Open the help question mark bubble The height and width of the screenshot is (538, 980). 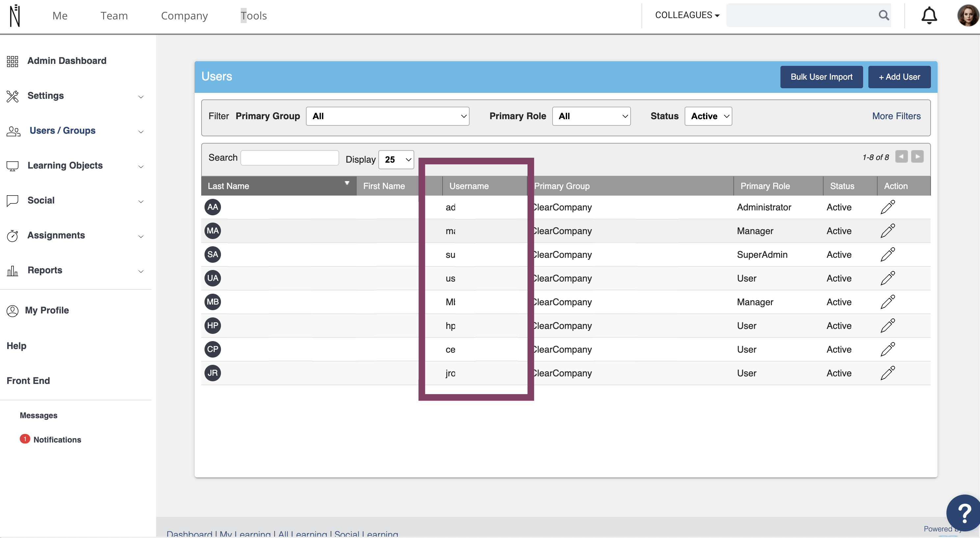[963, 513]
